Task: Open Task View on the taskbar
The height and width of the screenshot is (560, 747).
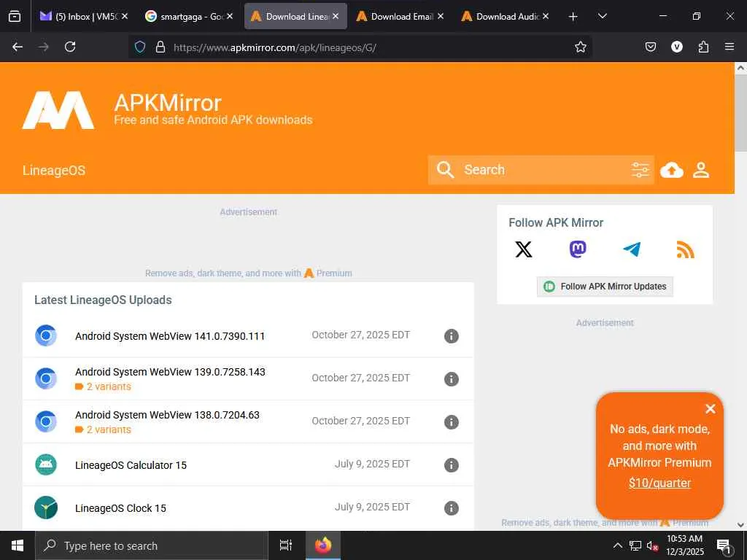Action: [x=285, y=545]
